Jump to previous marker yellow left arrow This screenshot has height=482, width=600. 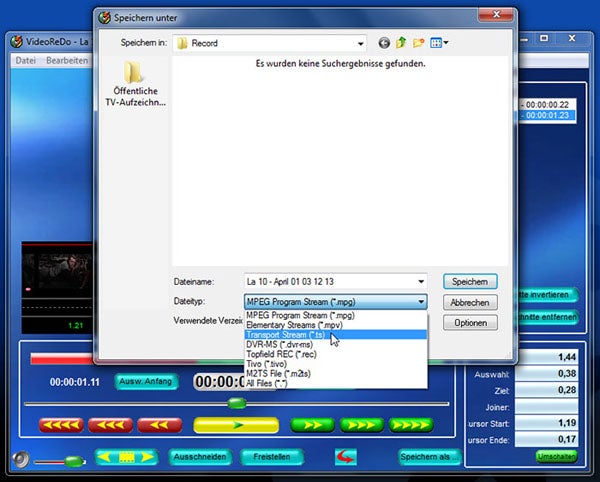(104, 457)
